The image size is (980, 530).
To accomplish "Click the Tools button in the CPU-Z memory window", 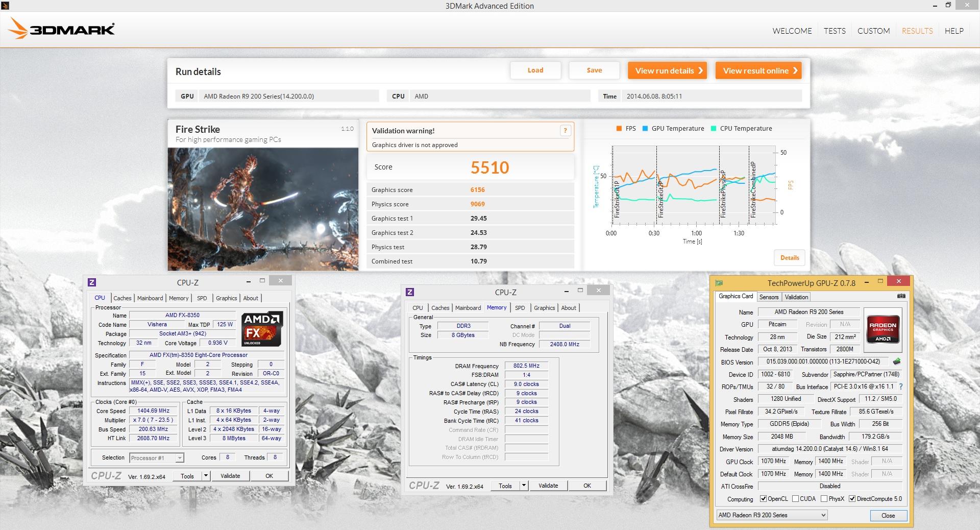I will click(x=505, y=486).
